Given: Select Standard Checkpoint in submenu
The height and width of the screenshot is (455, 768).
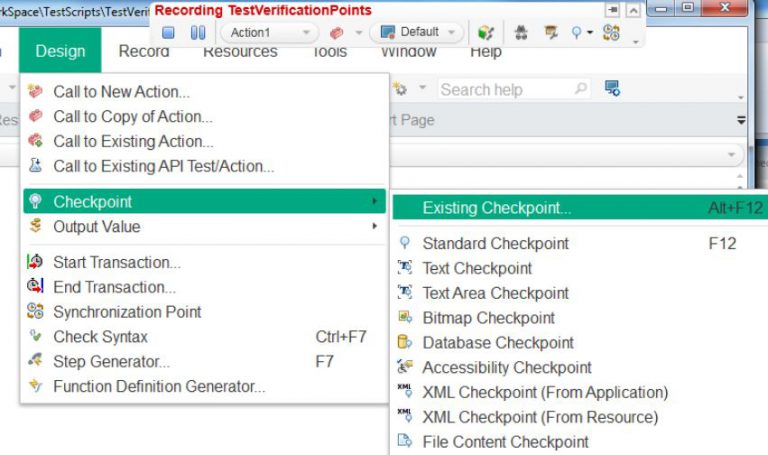Looking at the screenshot, I should [x=580, y=243].
